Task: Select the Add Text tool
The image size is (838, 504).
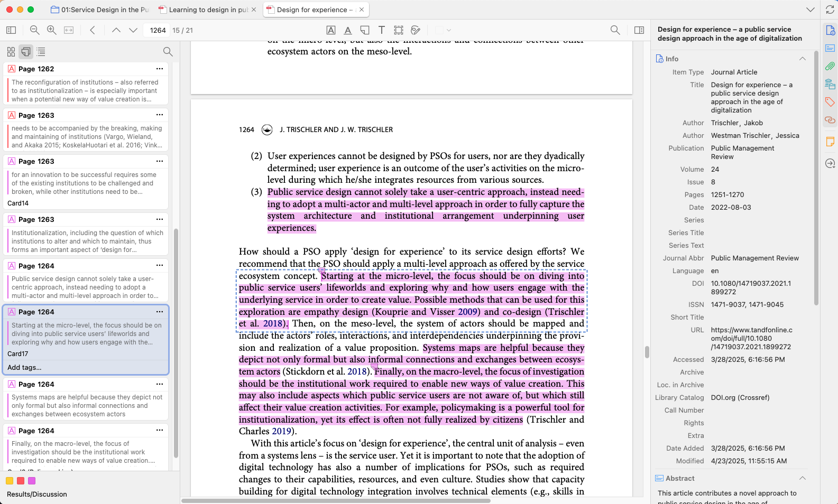Action: tap(382, 30)
